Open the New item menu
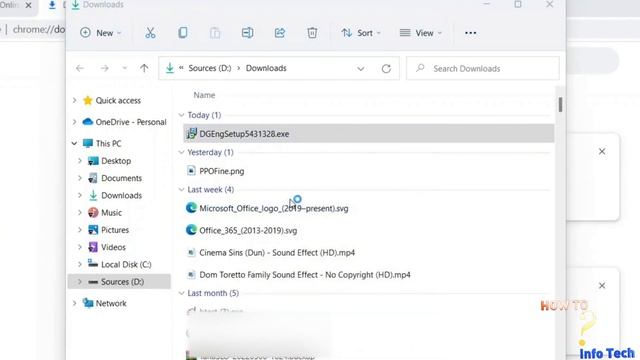 click(100, 33)
